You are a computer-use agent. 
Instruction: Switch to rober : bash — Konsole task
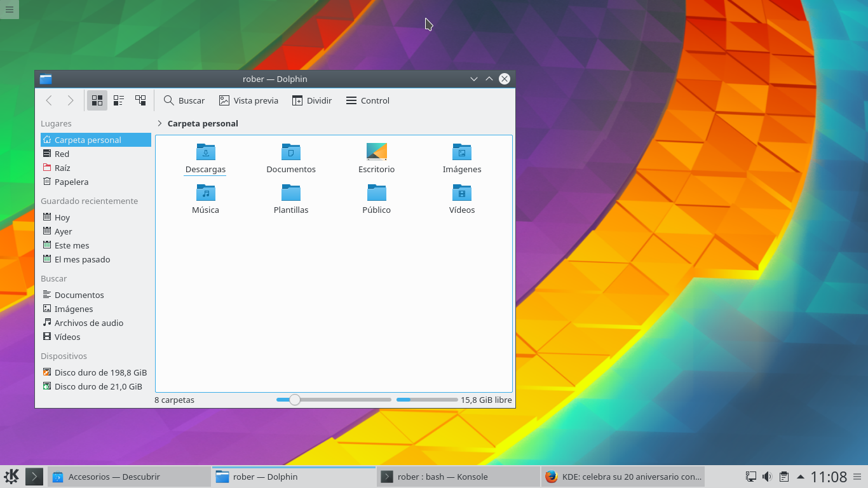(458, 477)
